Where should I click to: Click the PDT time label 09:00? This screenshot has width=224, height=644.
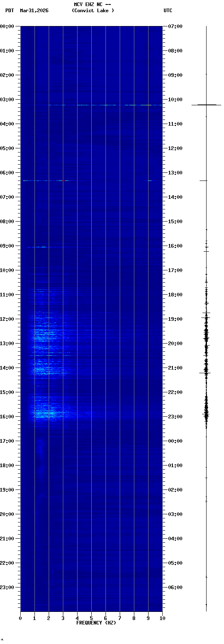(x=7, y=246)
